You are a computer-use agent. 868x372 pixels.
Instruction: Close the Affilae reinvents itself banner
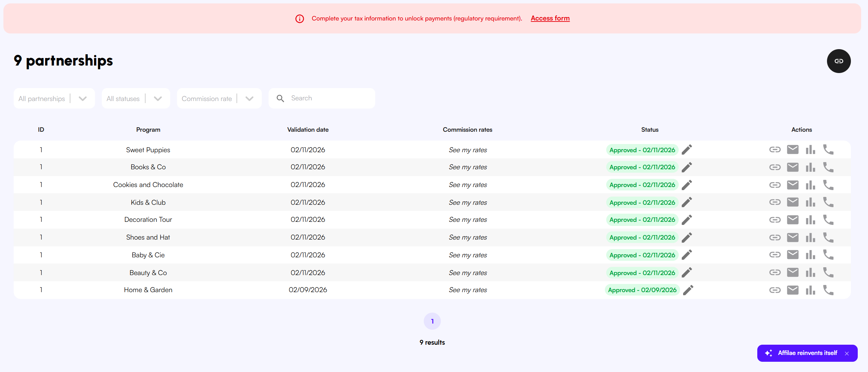(847, 354)
